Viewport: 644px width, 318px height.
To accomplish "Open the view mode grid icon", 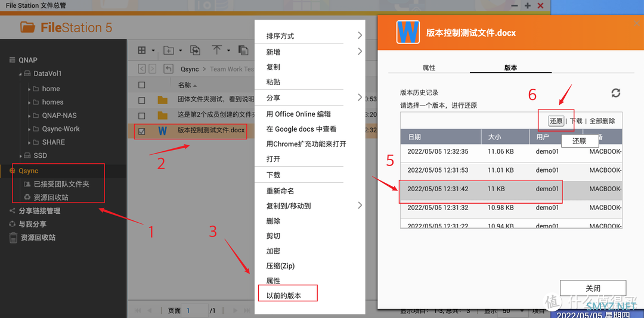I will tap(142, 51).
